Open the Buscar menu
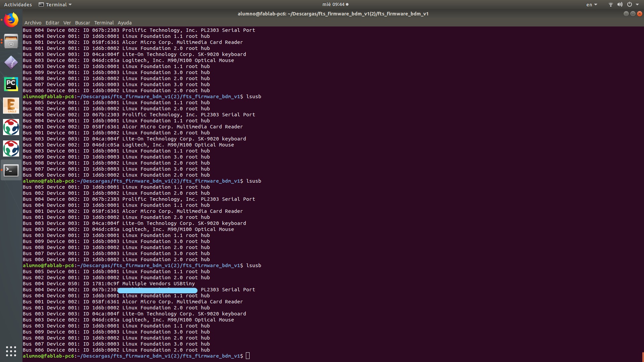The width and height of the screenshot is (644, 362). [83, 23]
